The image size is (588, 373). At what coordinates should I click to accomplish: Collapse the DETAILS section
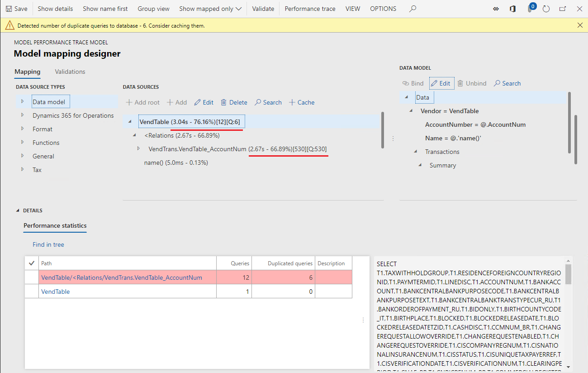point(18,210)
